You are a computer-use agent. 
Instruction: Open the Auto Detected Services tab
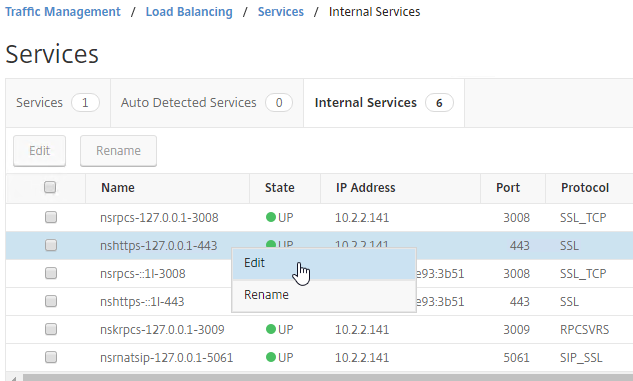pyautogui.click(x=207, y=103)
